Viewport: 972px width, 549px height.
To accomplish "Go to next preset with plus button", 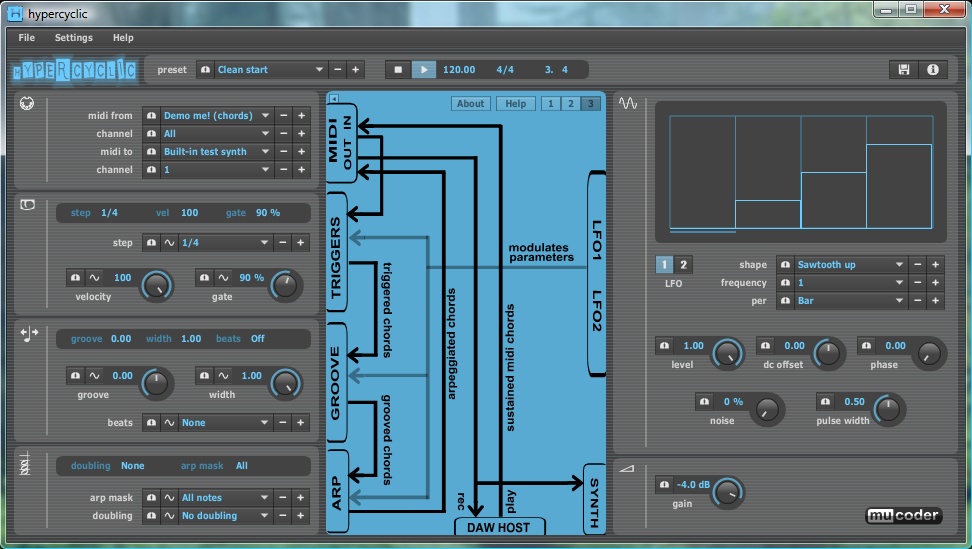I will pos(355,69).
